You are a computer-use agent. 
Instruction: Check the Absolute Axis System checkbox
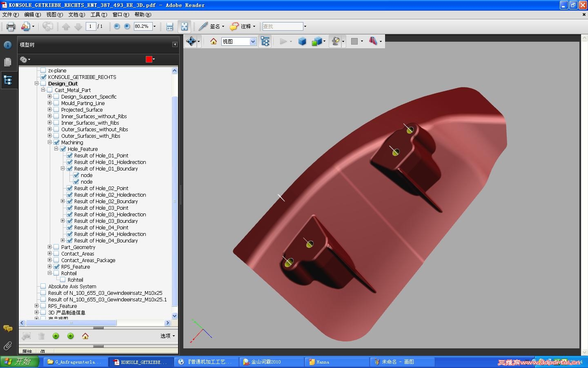43,286
